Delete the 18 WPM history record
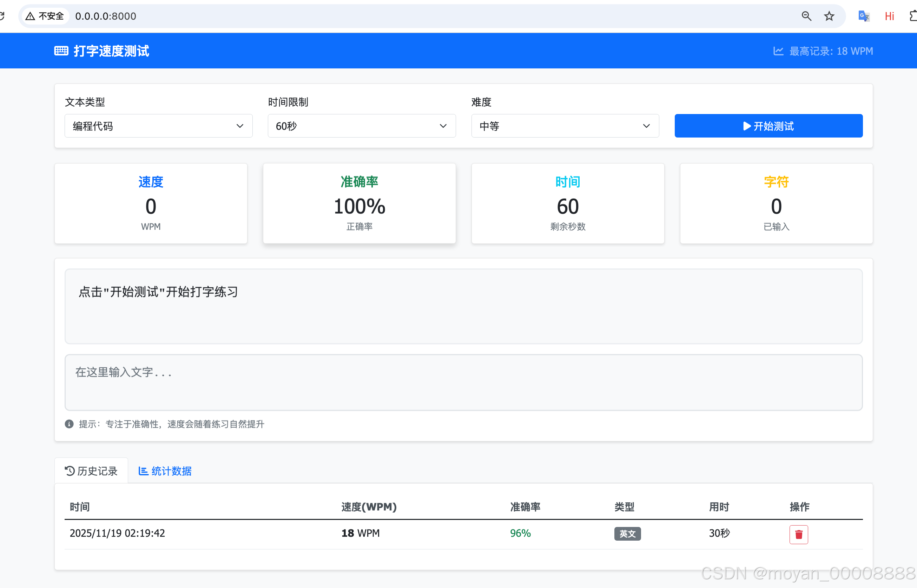This screenshot has width=917, height=588. [799, 534]
